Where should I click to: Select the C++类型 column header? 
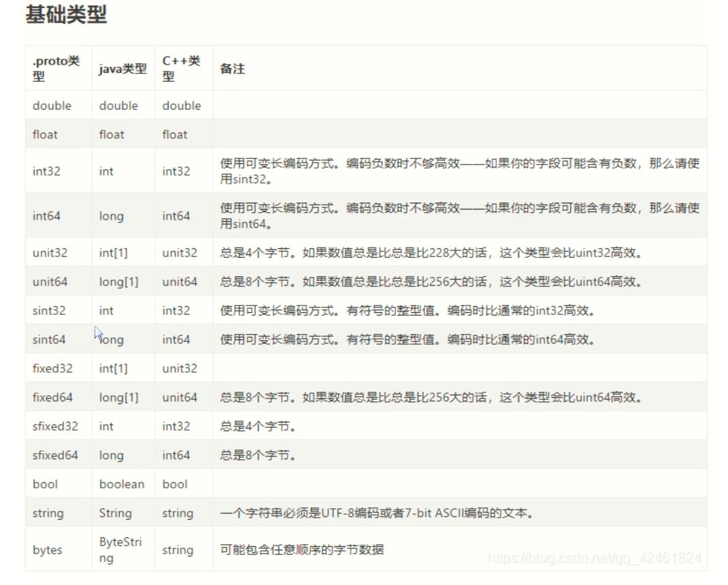coord(180,67)
